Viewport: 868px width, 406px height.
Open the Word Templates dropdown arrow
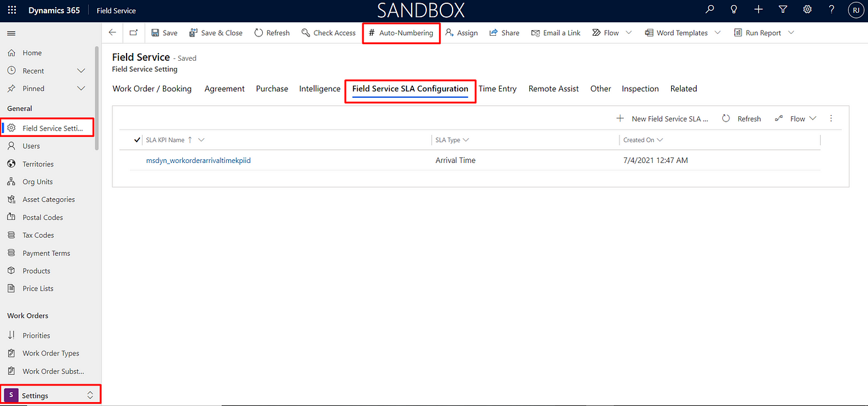(717, 33)
